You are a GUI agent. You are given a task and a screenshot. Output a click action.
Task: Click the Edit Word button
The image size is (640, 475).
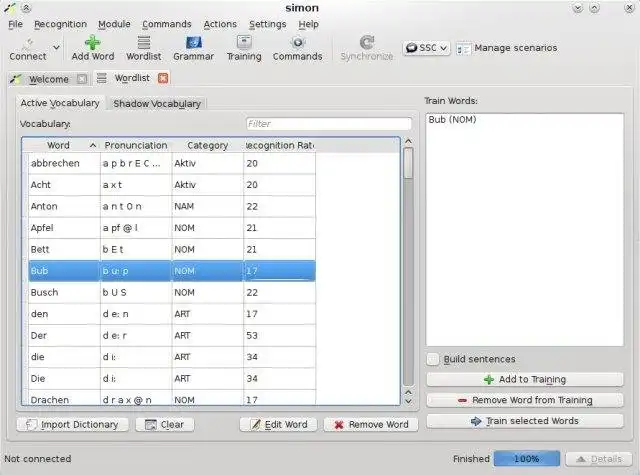(x=279, y=424)
